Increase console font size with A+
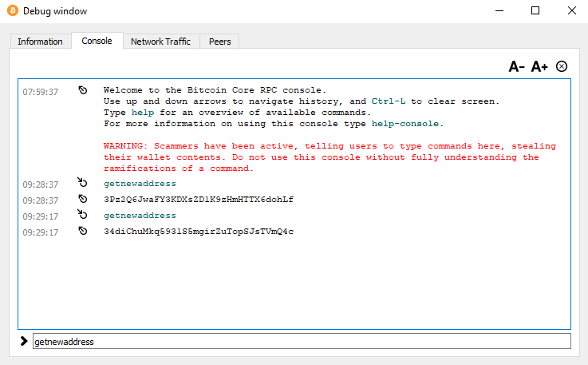 pos(539,67)
